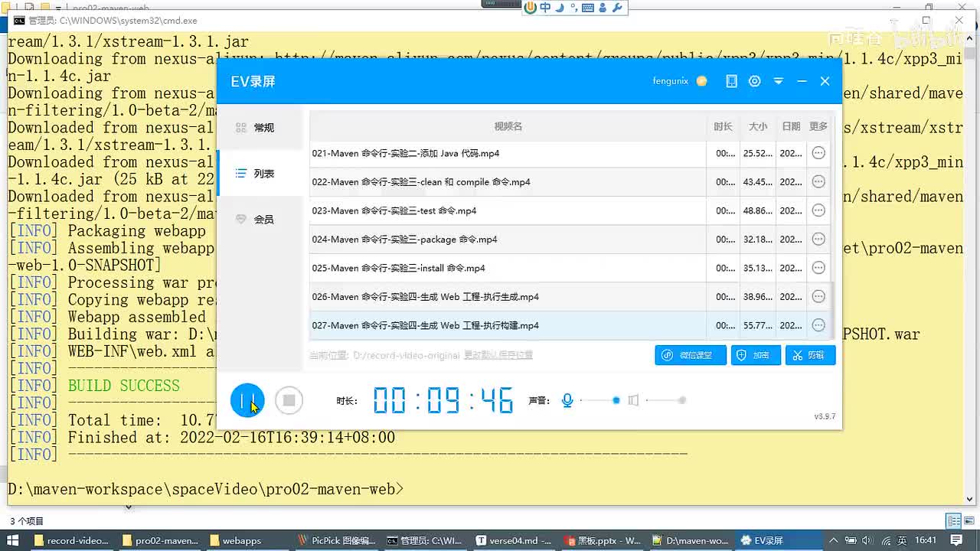Click the gold membership coin icon
980x551 pixels.
tap(702, 81)
